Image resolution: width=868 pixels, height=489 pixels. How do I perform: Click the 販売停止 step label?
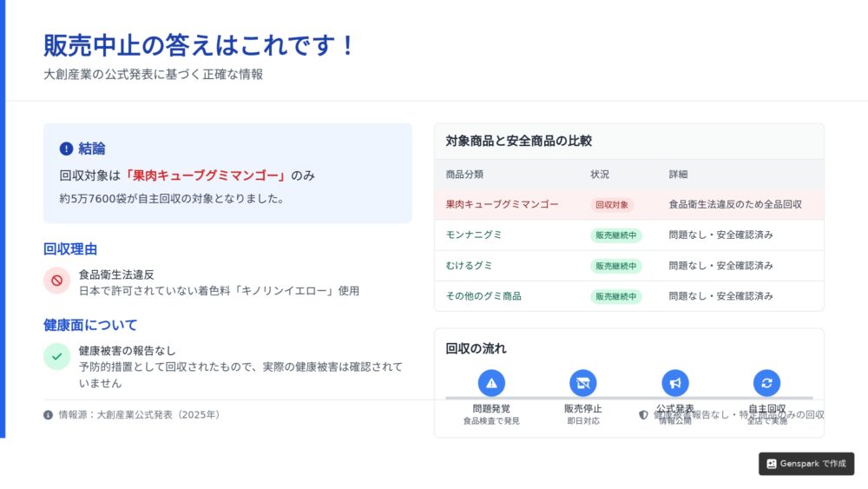[583, 409]
